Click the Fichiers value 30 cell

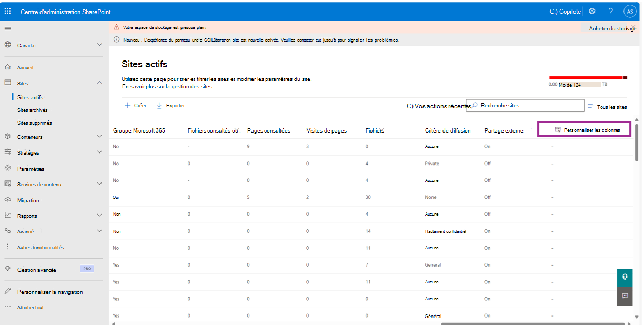[369, 197]
